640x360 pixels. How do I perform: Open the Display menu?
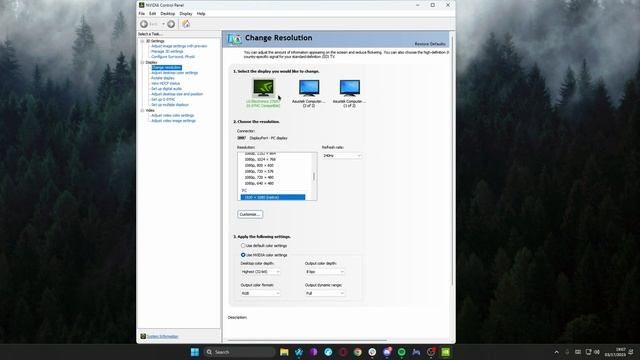pos(186,13)
